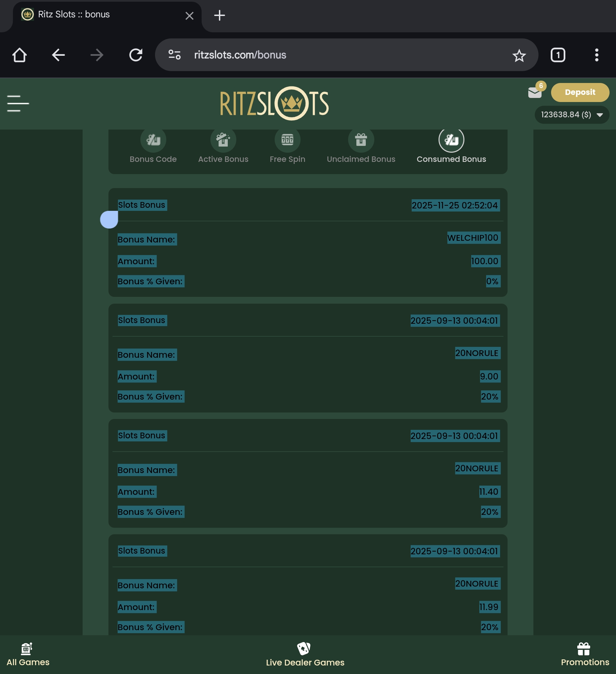Tap the blue text selection handle

[x=109, y=220]
